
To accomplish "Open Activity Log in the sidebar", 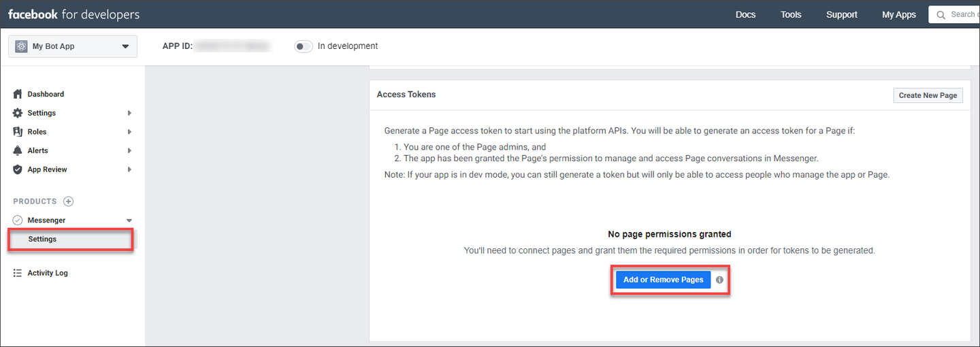I will pos(48,273).
